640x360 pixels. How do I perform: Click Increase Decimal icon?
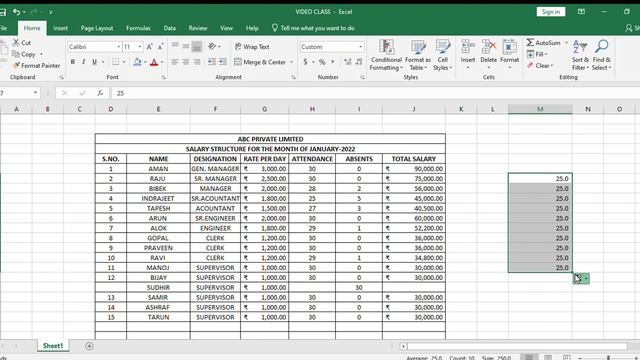(348, 62)
